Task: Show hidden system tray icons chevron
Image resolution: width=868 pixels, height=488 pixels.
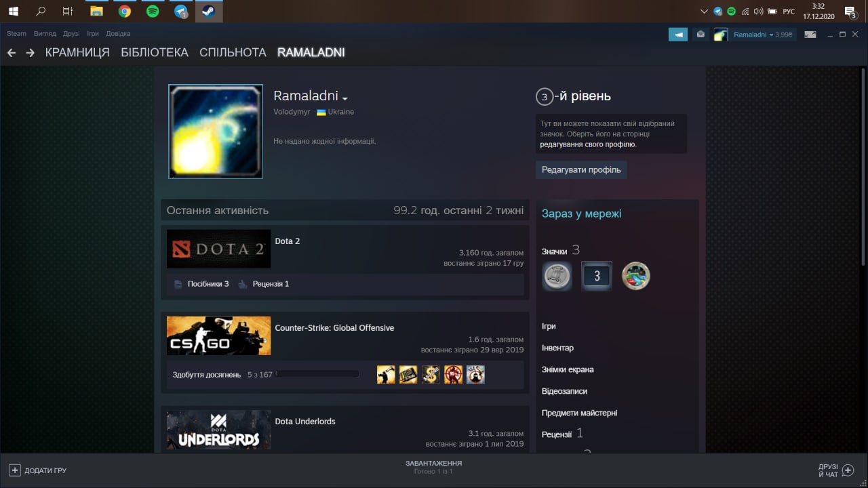Action: tap(705, 11)
